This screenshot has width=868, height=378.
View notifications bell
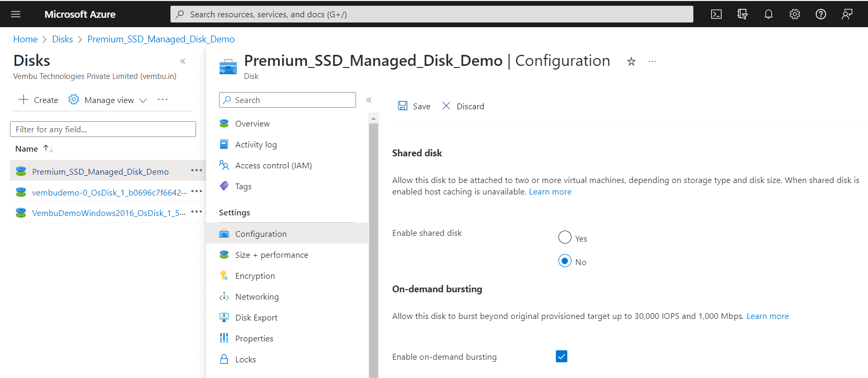tap(769, 14)
